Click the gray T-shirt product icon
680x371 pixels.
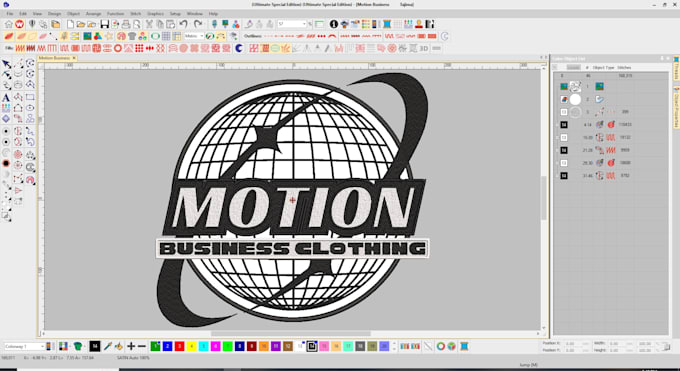pos(132,36)
